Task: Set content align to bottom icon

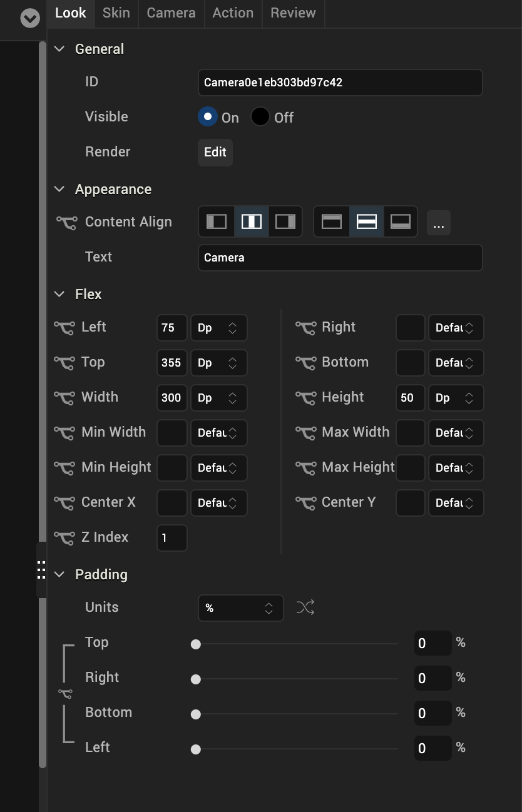Action: tap(401, 222)
